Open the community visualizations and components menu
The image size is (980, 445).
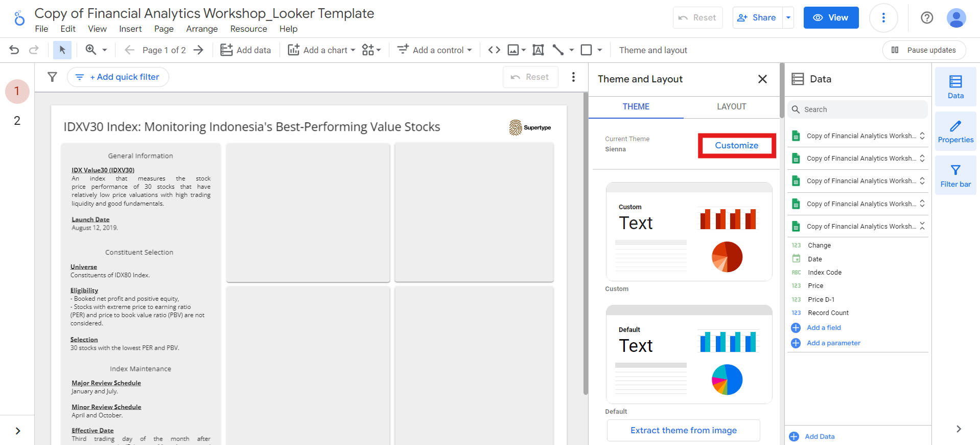pos(371,50)
